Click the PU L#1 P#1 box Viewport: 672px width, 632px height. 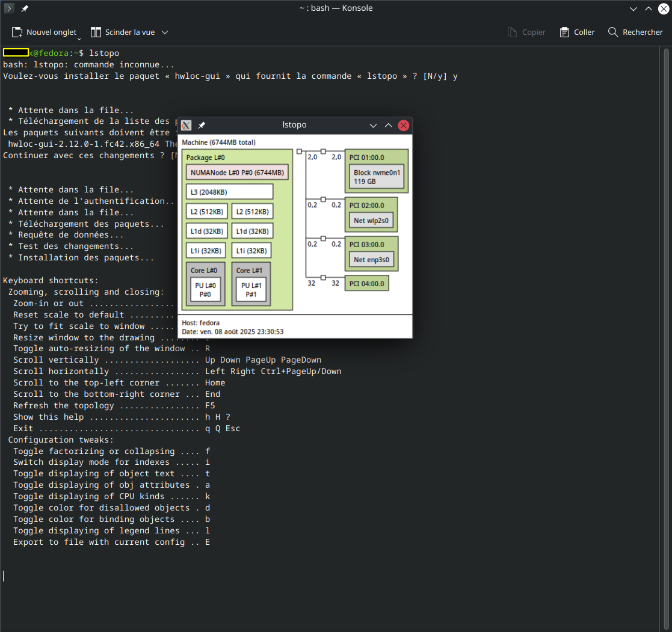(x=251, y=290)
